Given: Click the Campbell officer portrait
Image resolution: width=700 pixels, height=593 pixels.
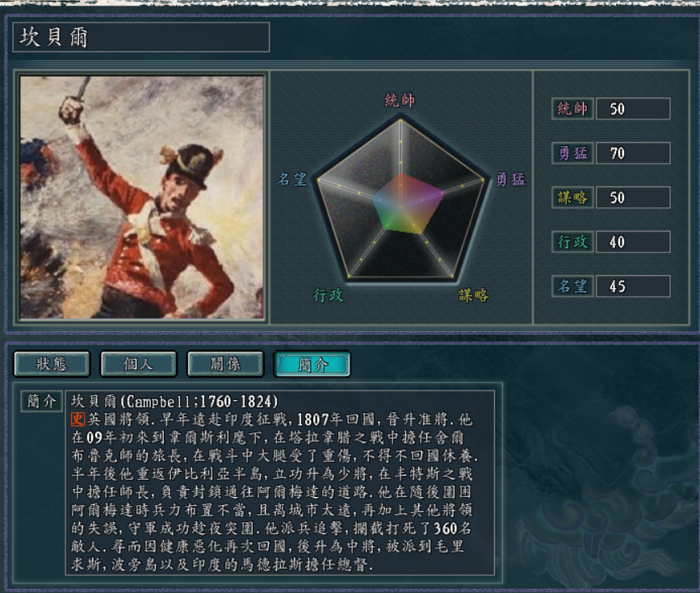Looking at the screenshot, I should 142,197.
